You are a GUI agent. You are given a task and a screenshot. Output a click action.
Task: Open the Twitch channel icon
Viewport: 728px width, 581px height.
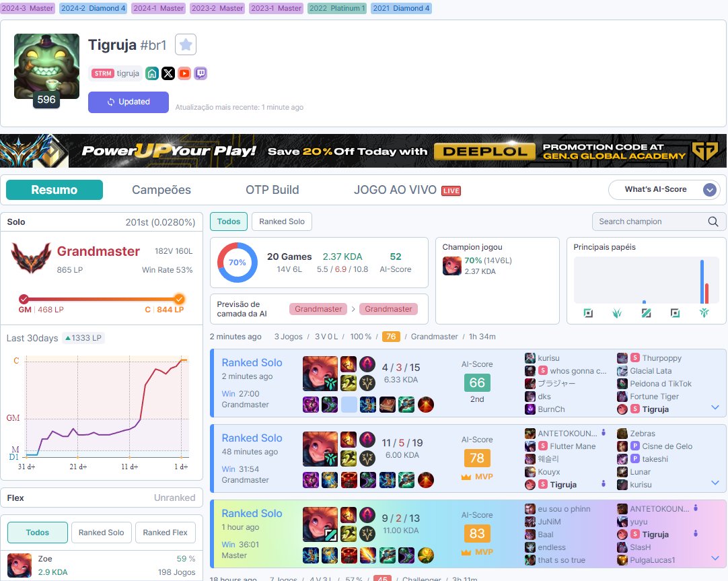(201, 73)
